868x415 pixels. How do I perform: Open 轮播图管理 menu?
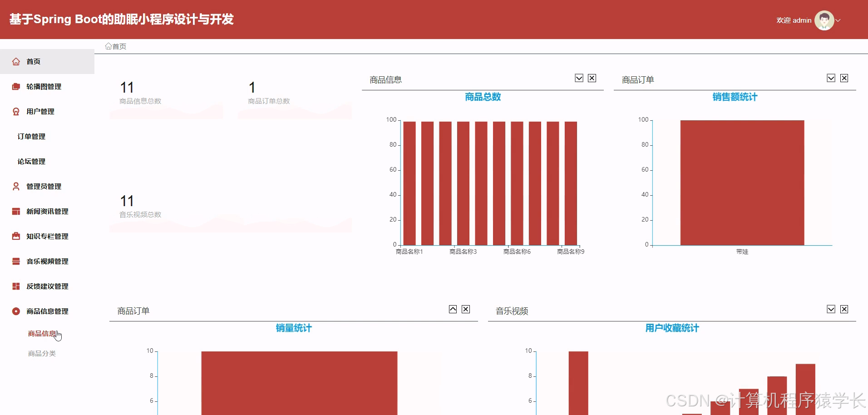tap(47, 86)
